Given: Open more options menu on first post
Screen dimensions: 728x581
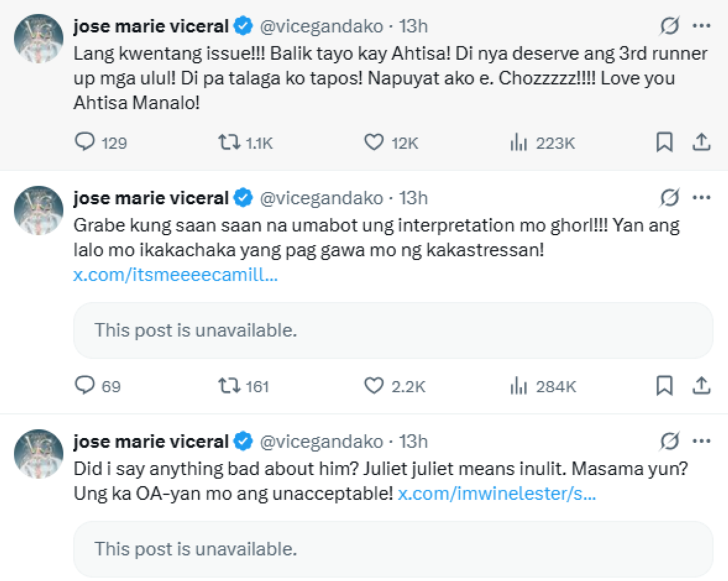Looking at the screenshot, I should (701, 27).
